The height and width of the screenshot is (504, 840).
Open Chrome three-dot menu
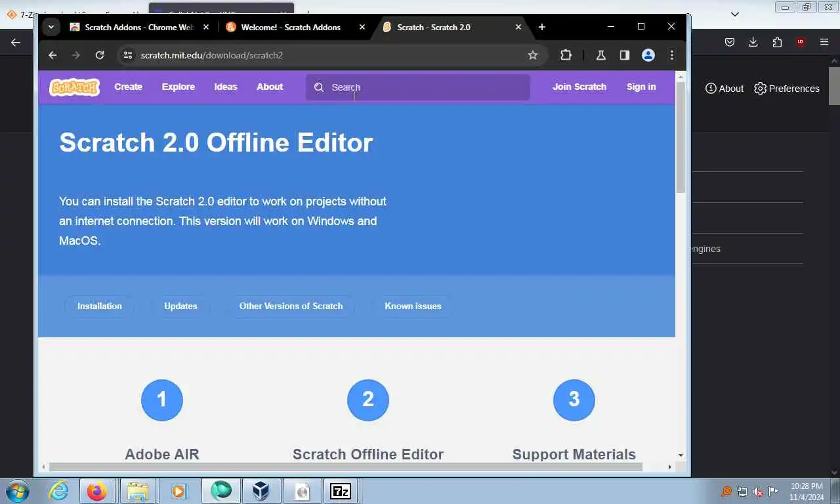[x=672, y=55]
